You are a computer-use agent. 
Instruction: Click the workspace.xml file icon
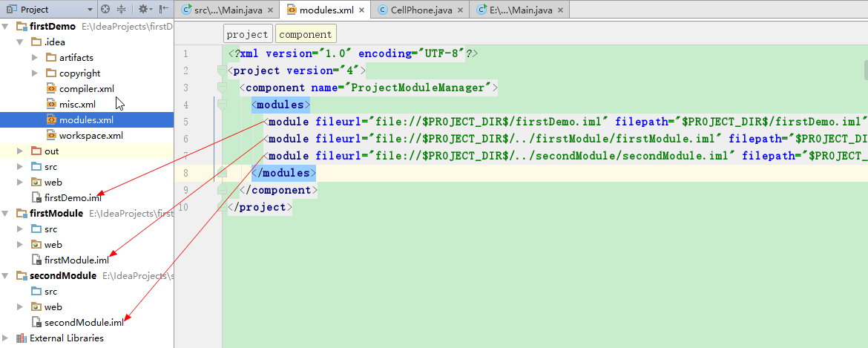click(51, 136)
